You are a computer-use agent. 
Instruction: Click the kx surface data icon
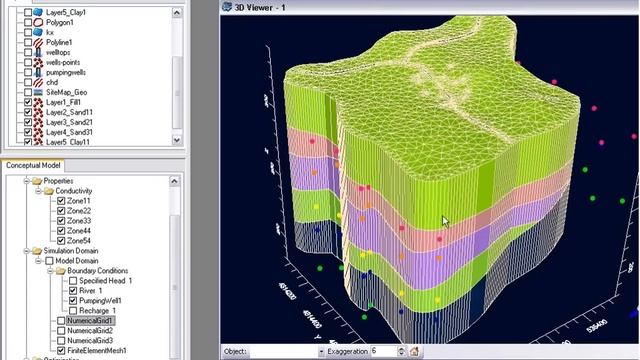(x=38, y=32)
